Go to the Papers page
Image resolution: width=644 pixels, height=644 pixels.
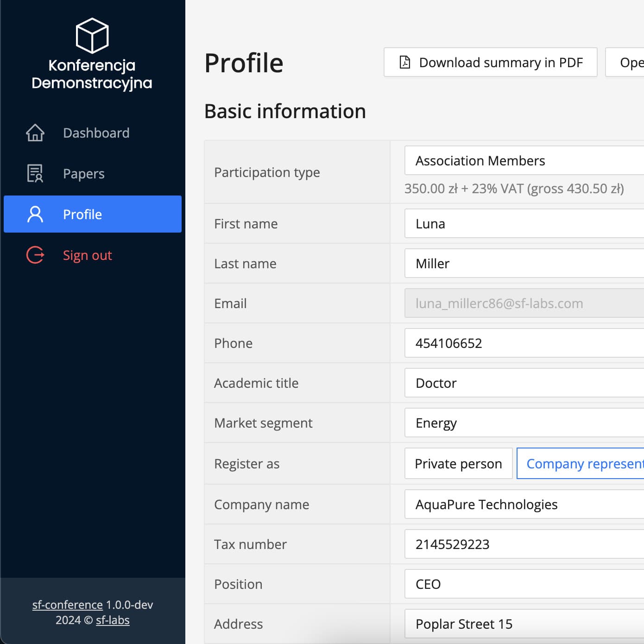pyautogui.click(x=93, y=174)
